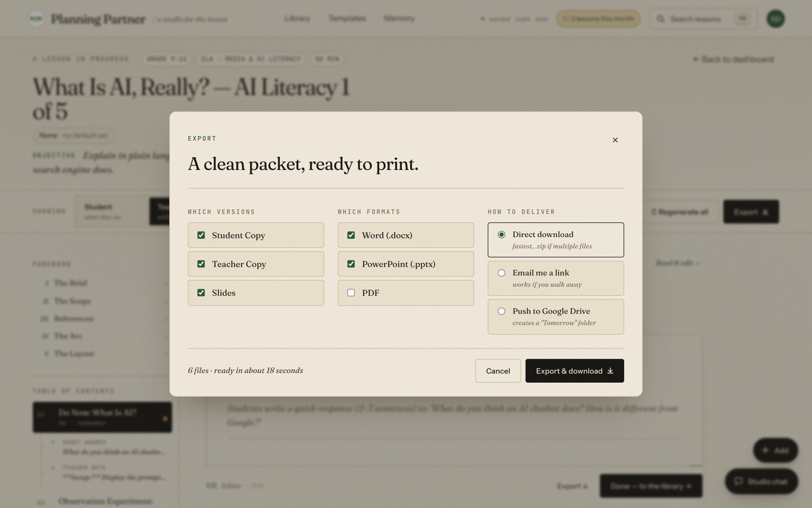Uncheck the PowerPoint (.pptx) format checkbox
Viewport: 812px width, 508px height.
tap(351, 264)
